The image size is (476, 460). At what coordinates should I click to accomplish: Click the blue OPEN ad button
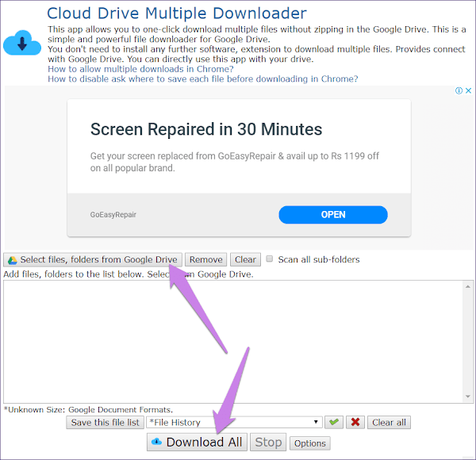coord(333,215)
